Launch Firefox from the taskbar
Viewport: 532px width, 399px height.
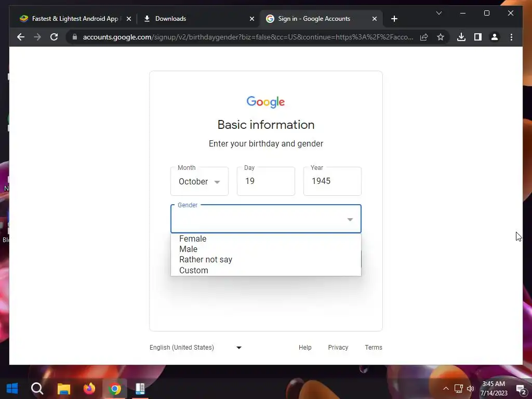[89, 389]
